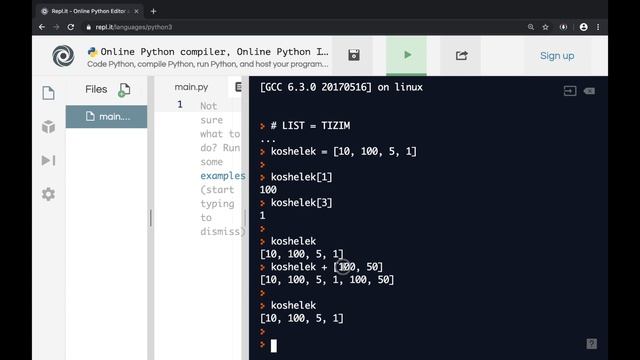Go forward in the browser

[56, 27]
